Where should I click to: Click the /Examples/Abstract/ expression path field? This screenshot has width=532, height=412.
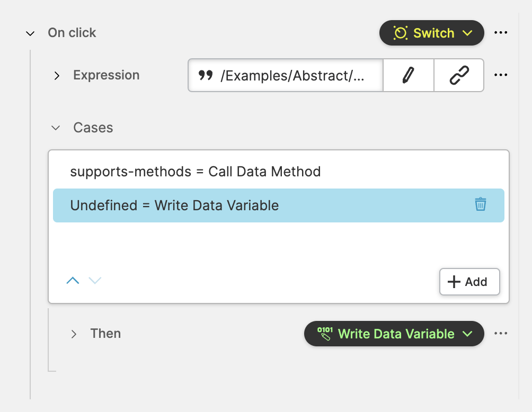pyautogui.click(x=292, y=75)
